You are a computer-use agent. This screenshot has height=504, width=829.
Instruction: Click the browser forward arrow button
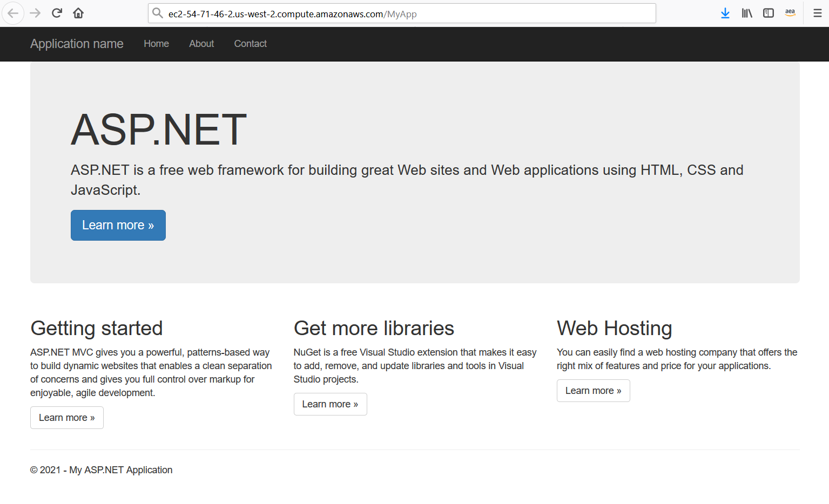(x=35, y=13)
